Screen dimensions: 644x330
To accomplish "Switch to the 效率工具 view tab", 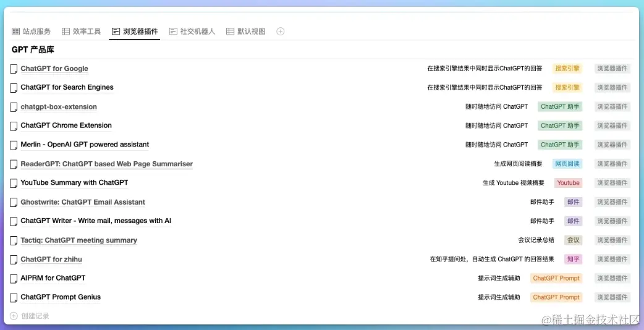I will point(82,31).
